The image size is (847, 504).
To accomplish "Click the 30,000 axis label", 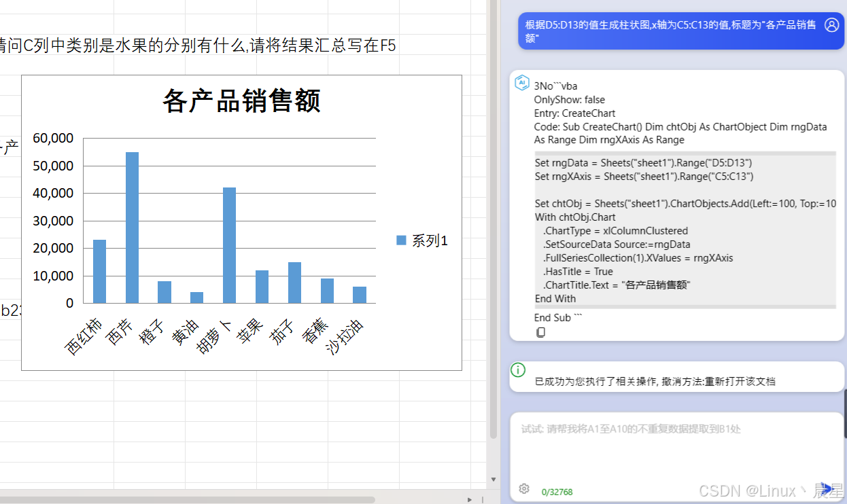I will click(52, 221).
